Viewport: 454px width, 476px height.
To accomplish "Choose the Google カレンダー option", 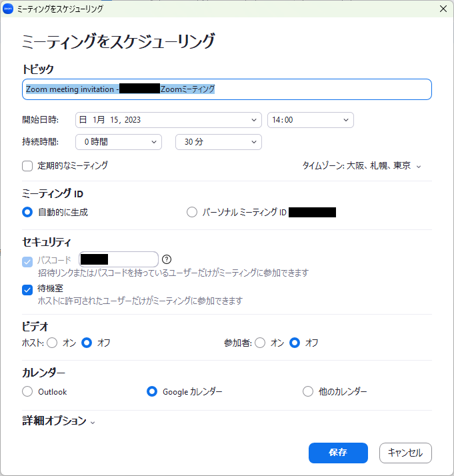I will [x=152, y=391].
